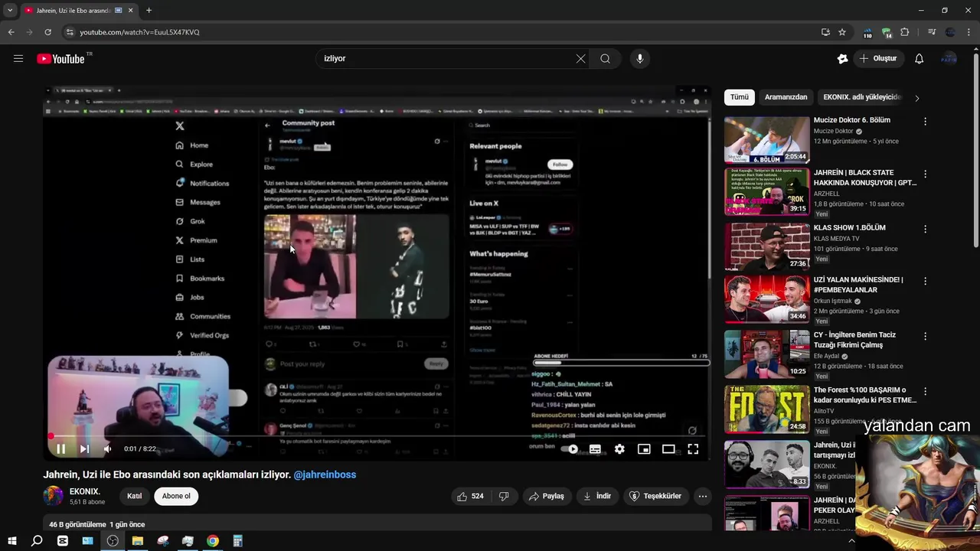Image resolution: width=980 pixels, height=551 pixels.
Task: Play the KLAS SHOW 1.BÖLÜM thumbnail
Action: click(x=766, y=247)
